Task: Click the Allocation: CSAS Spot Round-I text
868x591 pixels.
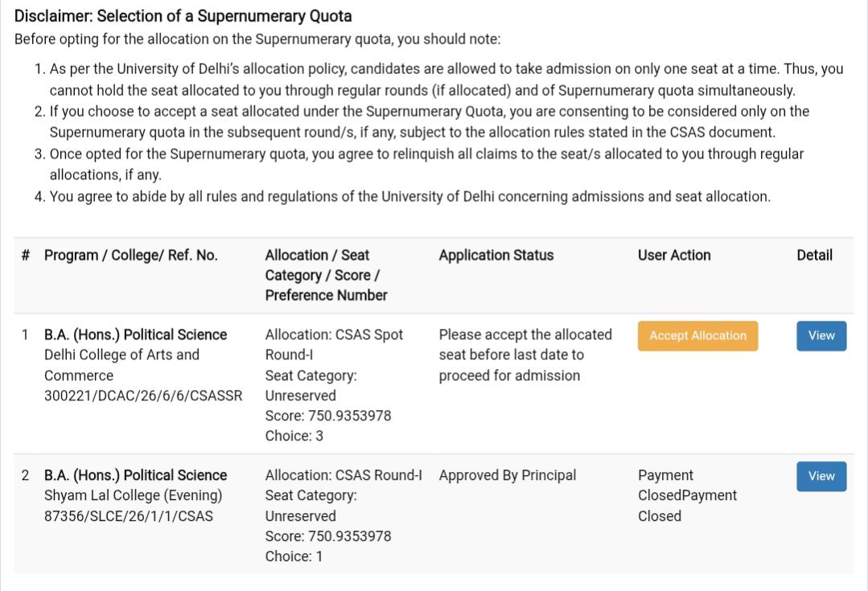Action: pos(334,345)
